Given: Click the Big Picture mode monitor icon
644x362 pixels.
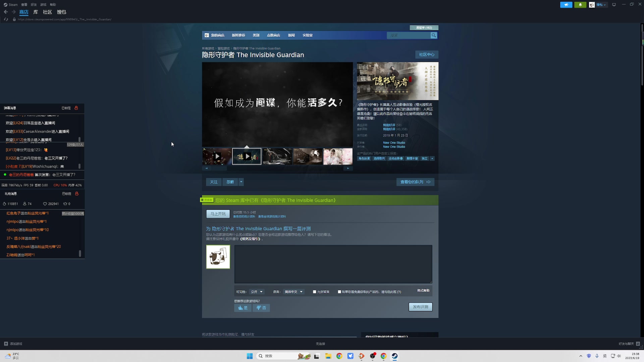Looking at the screenshot, I should 614,5.
